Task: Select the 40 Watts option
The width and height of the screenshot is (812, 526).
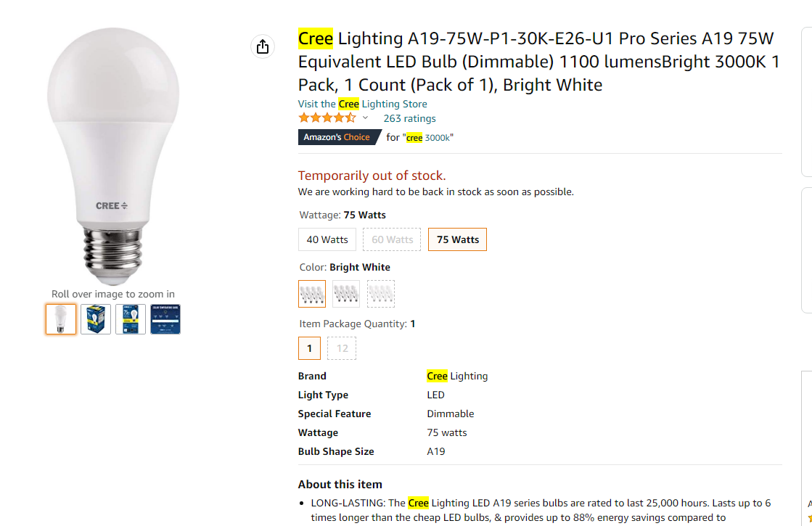Action: tap(327, 239)
